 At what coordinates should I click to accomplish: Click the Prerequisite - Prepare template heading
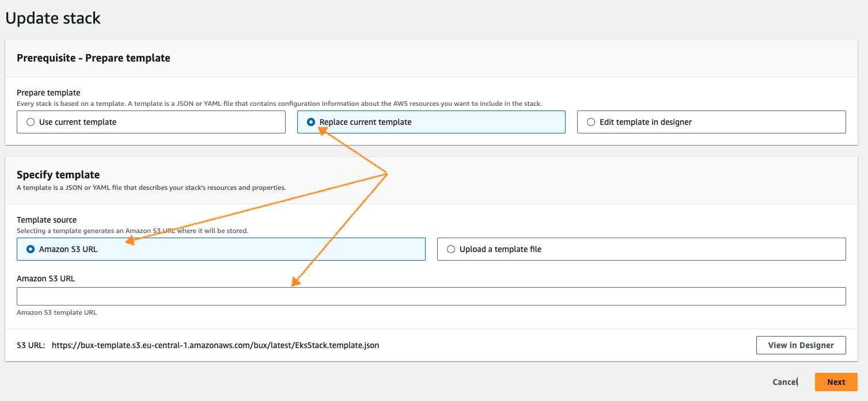[93, 58]
